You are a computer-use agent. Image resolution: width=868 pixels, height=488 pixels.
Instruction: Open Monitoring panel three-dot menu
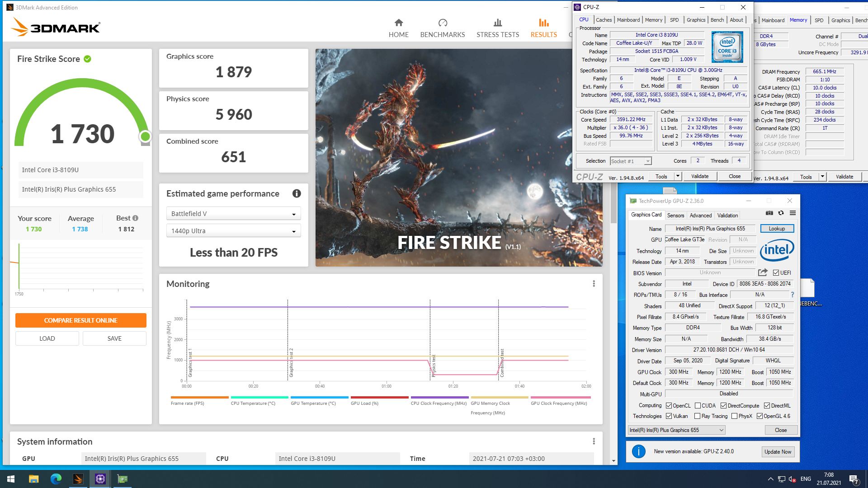click(594, 283)
